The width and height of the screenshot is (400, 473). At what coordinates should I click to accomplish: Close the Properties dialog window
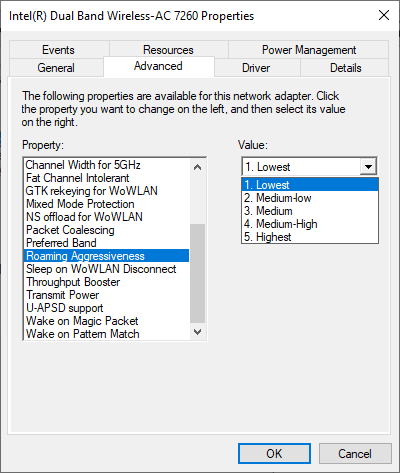[x=384, y=15]
